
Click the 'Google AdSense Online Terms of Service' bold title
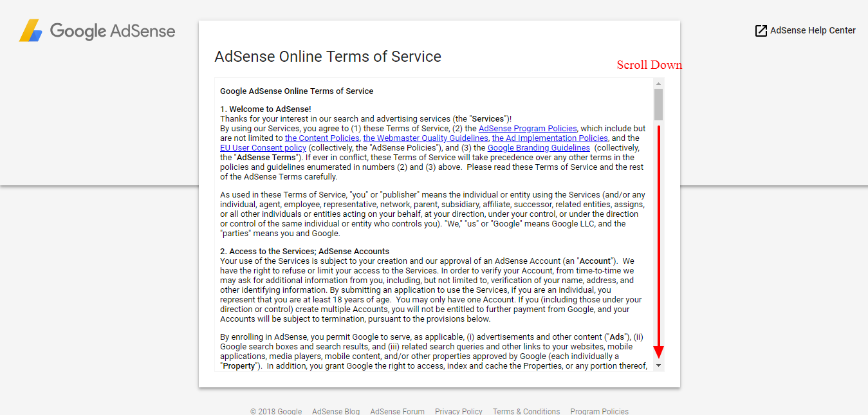point(297,91)
